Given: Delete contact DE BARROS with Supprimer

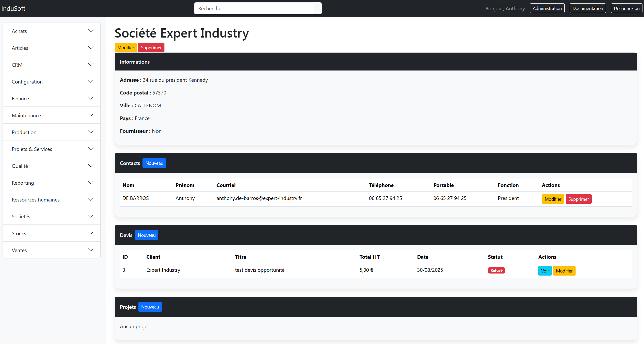Looking at the screenshot, I should [x=578, y=199].
